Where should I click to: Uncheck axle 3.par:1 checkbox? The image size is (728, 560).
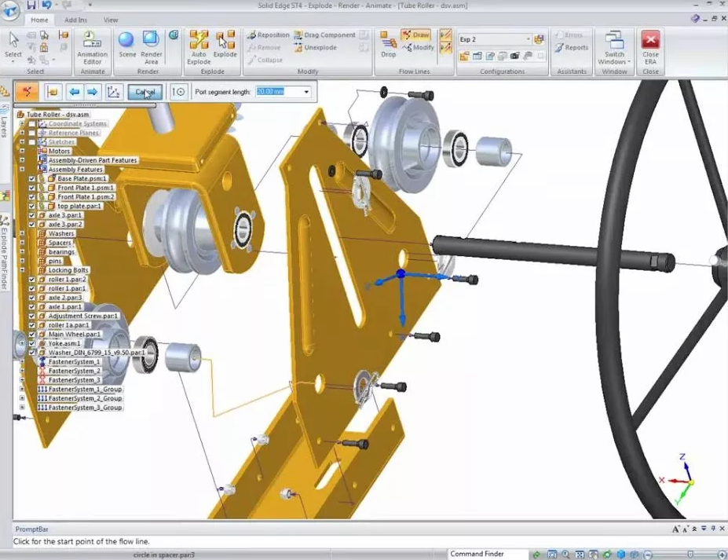31,215
